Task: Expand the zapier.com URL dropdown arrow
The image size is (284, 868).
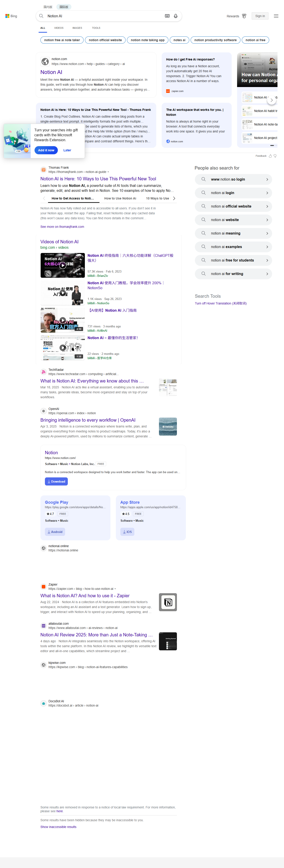Action: tap(115, 589)
